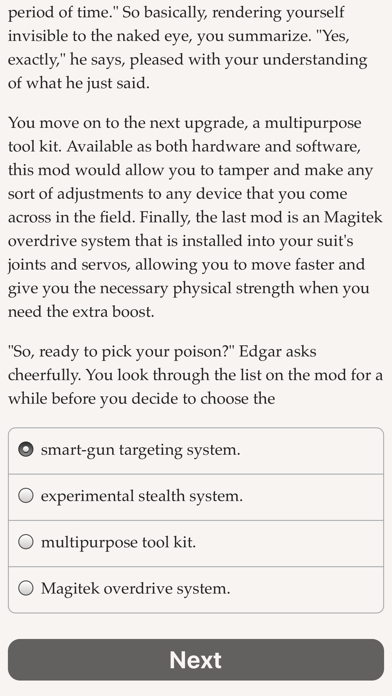Click the line 'So, ready to pick your poison?'
Viewport: 392px width, 696px height.
pos(120,352)
